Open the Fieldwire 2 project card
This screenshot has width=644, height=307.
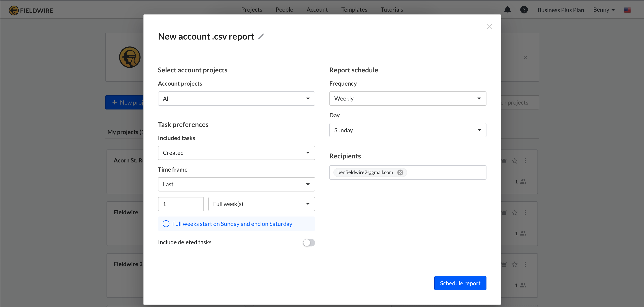[125, 275]
